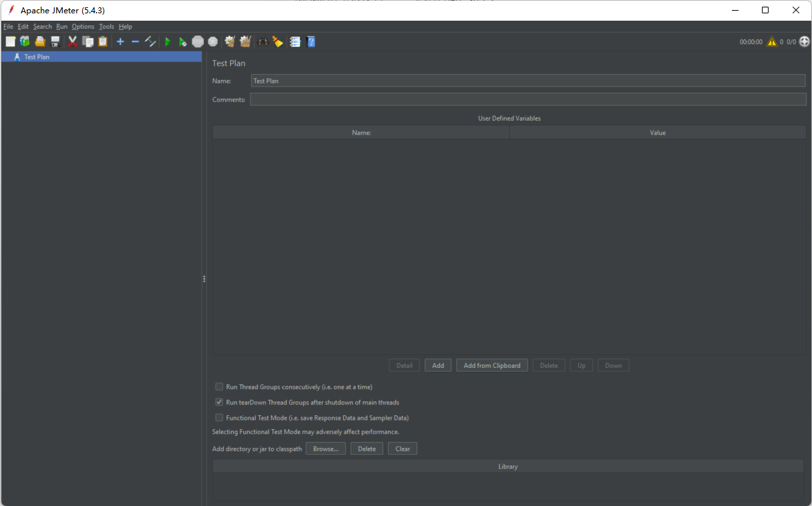The image size is (812, 506).
Task: Click Add from Clipboard button
Action: (492, 365)
